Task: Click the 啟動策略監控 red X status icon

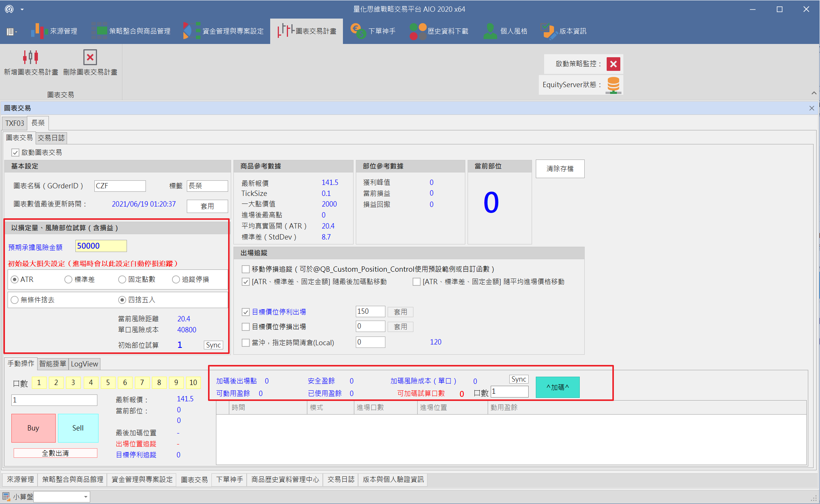Action: [613, 64]
